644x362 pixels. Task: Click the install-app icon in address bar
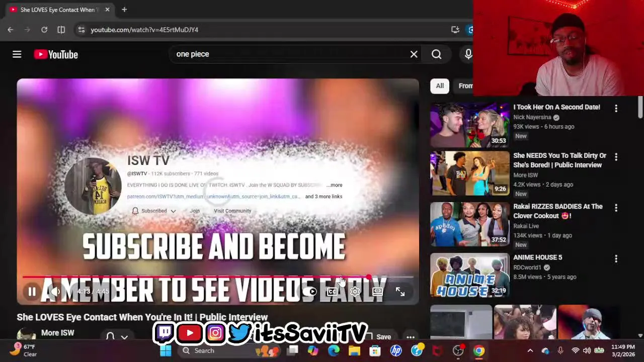tap(455, 30)
